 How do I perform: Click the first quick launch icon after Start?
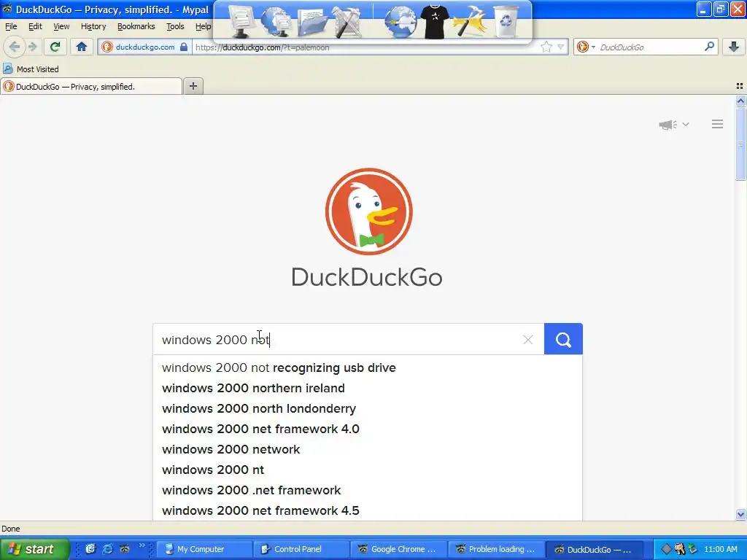tap(90, 549)
